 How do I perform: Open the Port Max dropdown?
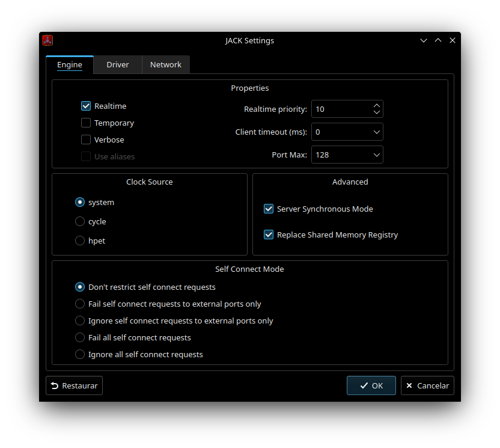[347, 155]
